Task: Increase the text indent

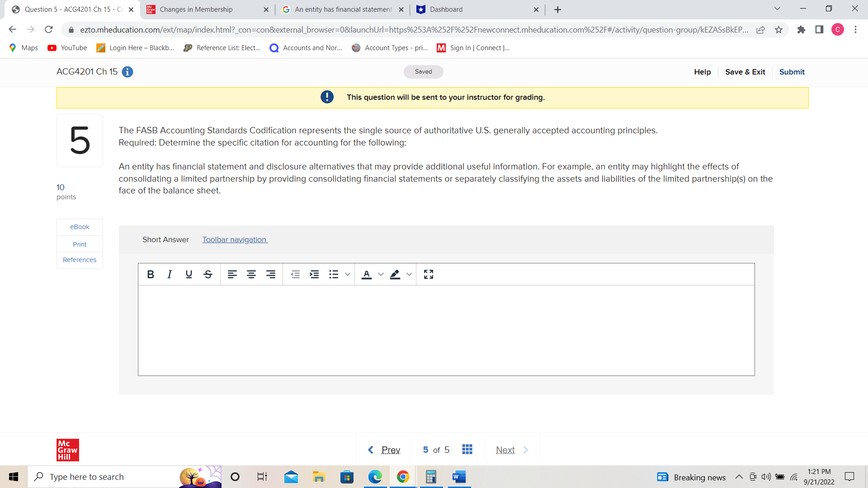Action: point(314,274)
